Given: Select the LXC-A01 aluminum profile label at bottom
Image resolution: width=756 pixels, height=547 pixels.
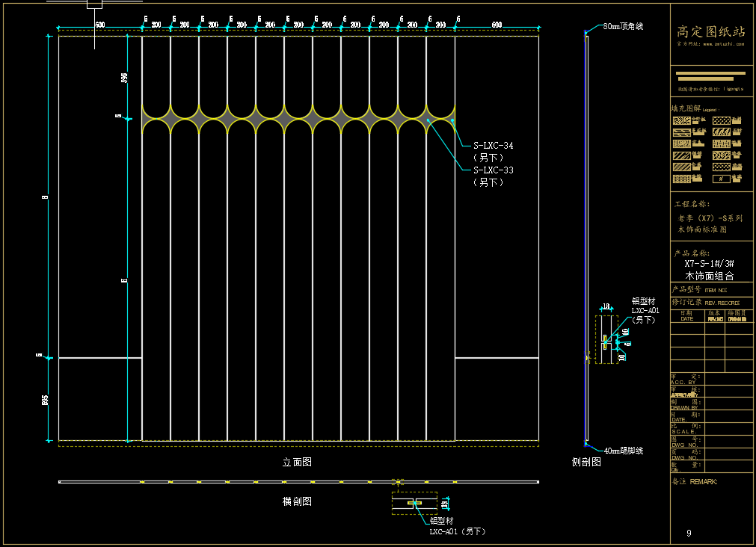Looking at the screenshot, I should tap(457, 531).
